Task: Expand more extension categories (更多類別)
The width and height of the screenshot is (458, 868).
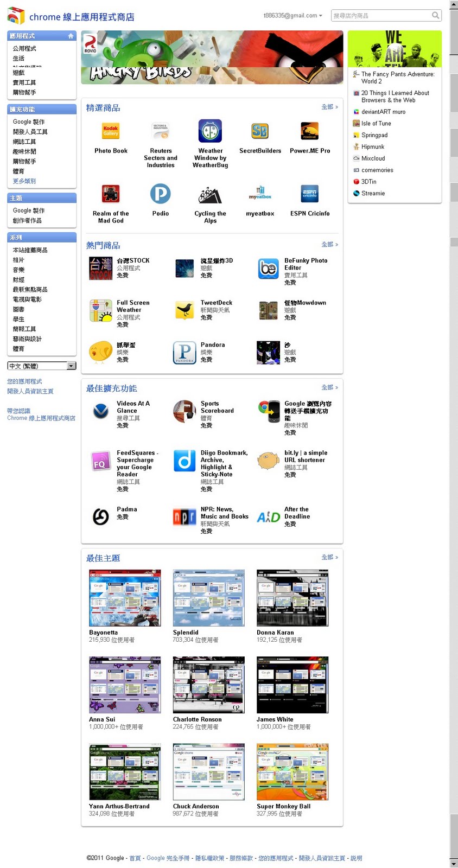Action: click(x=24, y=181)
